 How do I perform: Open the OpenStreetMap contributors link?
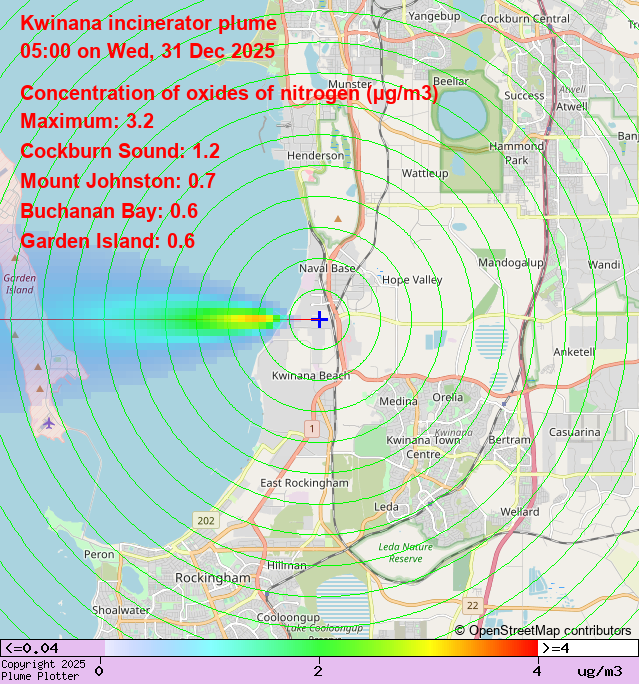[543, 630]
